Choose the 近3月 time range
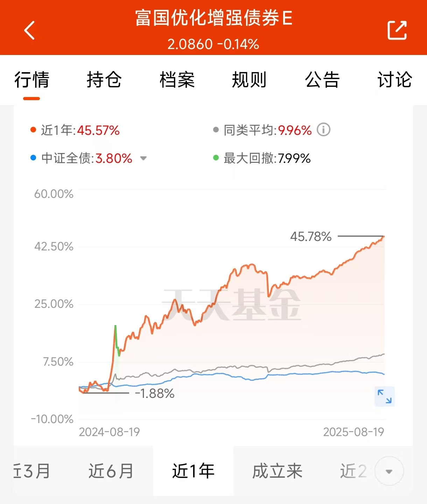 [x=32, y=471]
